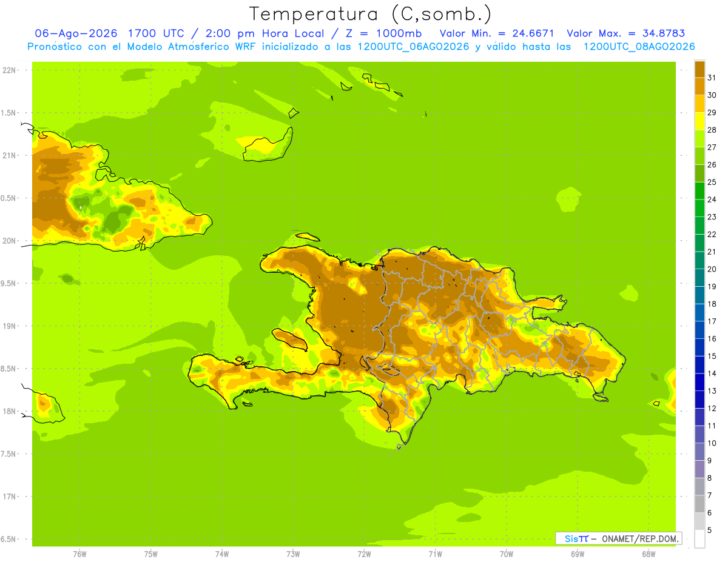The image size is (728, 562).
Task: Click the "20N" latitude axis label
Action: (x=9, y=241)
